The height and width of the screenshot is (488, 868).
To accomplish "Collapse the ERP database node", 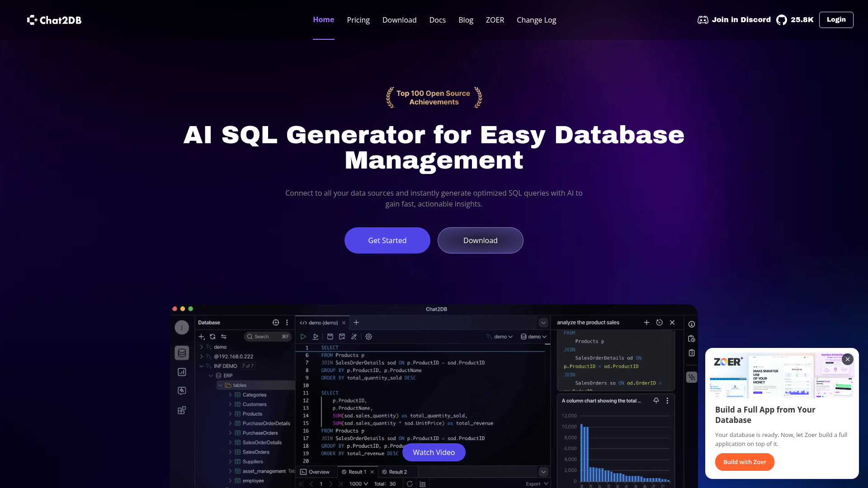I will coord(211,375).
